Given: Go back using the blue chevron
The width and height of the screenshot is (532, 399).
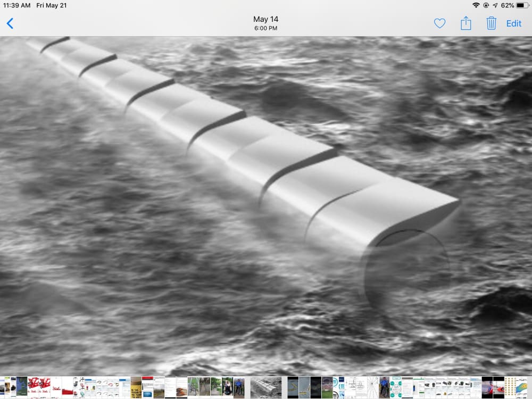Looking at the screenshot, I should pyautogui.click(x=10, y=23).
